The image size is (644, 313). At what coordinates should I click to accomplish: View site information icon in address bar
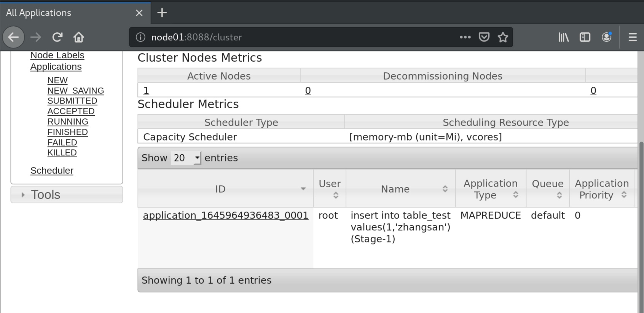point(140,37)
